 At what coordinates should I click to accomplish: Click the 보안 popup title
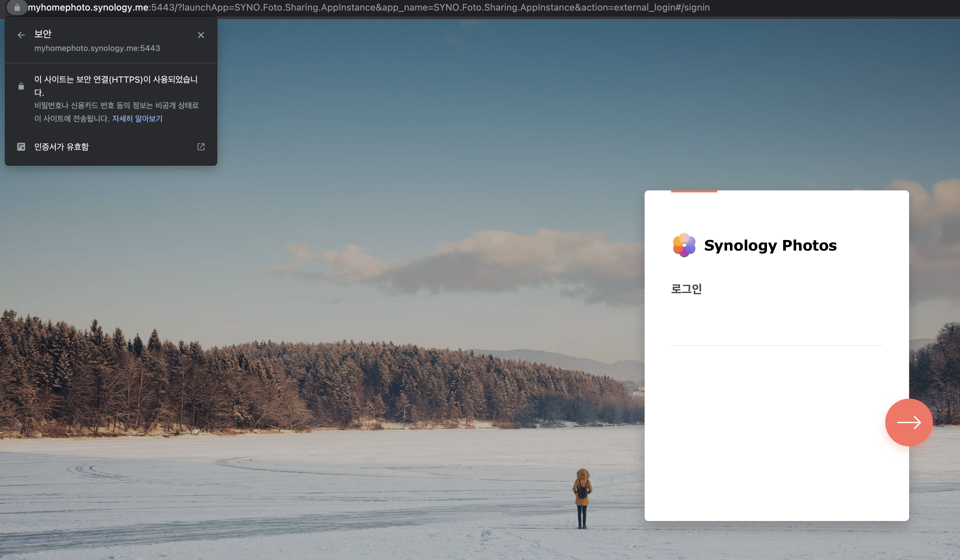click(43, 34)
